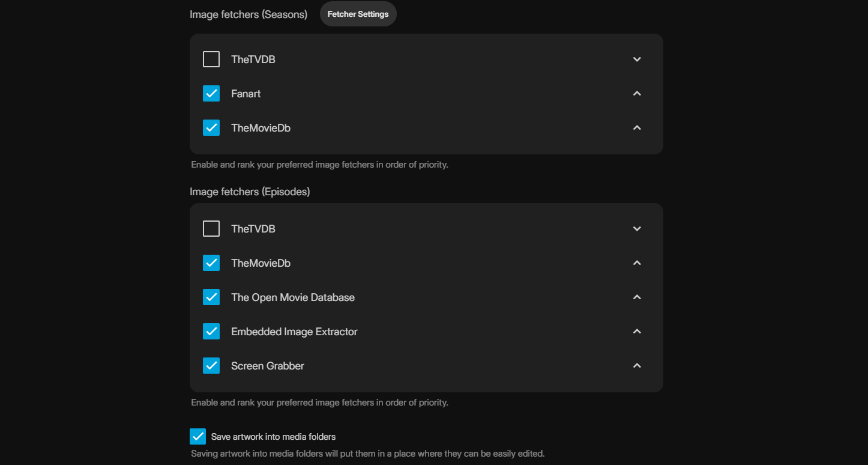Screen dimensions: 868x465
Task: Move TheTVDB down in Episodes fetchers
Action: [637, 229]
